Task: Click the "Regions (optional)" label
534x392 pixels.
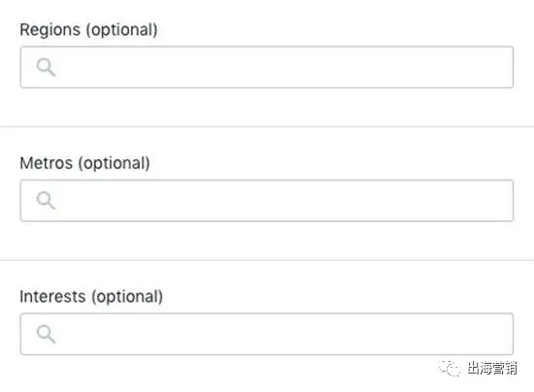Action: [88, 30]
